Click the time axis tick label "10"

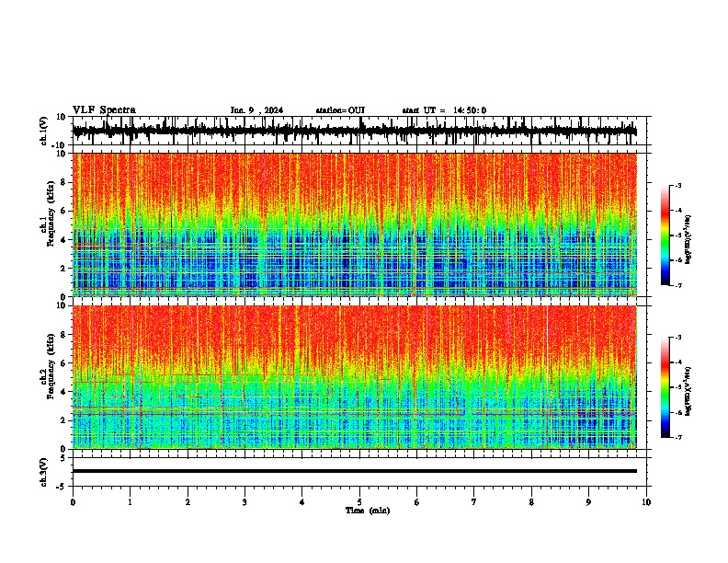[646, 502]
